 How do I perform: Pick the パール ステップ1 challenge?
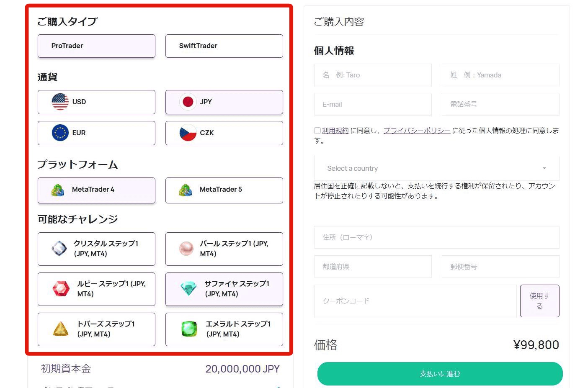(224, 249)
